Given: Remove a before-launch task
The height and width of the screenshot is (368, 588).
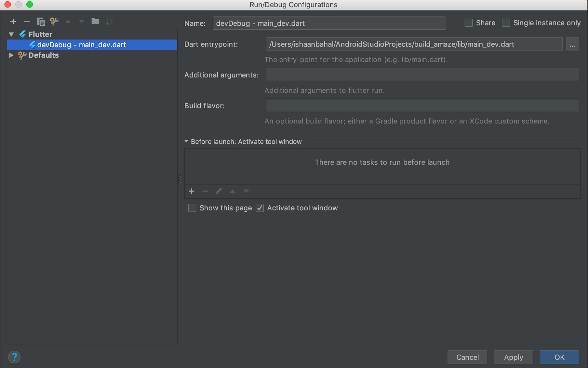Looking at the screenshot, I should click(205, 191).
